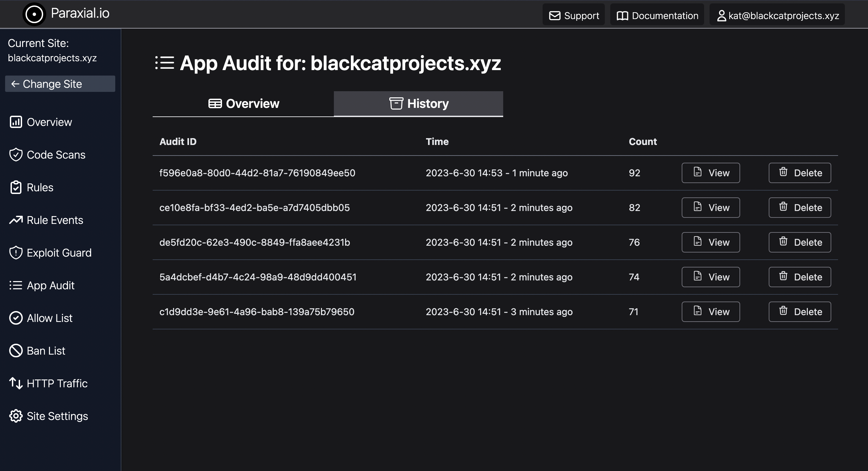This screenshot has height=471, width=868.
Task: Click the Exploit Guard shield icon
Action: 16,253
